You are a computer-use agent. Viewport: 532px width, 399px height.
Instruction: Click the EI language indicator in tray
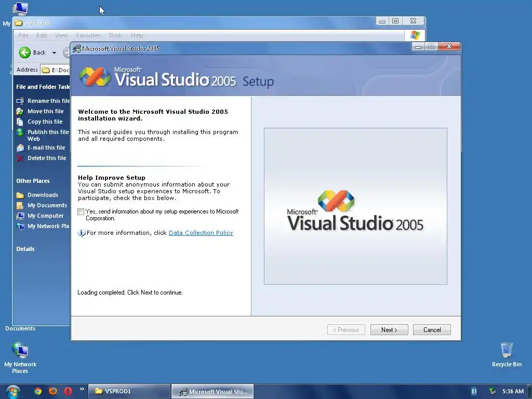474,392
